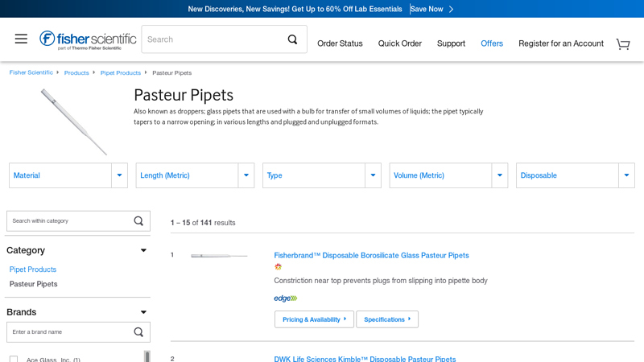Image resolution: width=644 pixels, height=362 pixels.
Task: Collapse the Brands filter section
Action: tap(143, 312)
